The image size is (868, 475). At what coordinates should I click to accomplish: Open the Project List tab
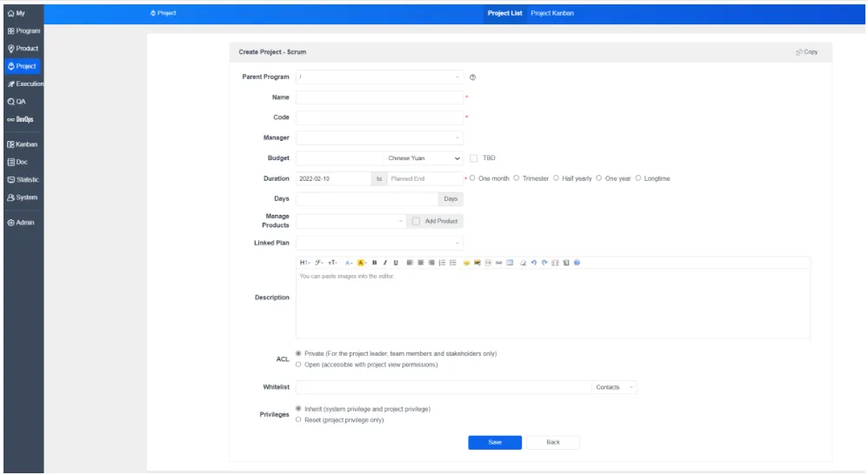[x=504, y=13]
